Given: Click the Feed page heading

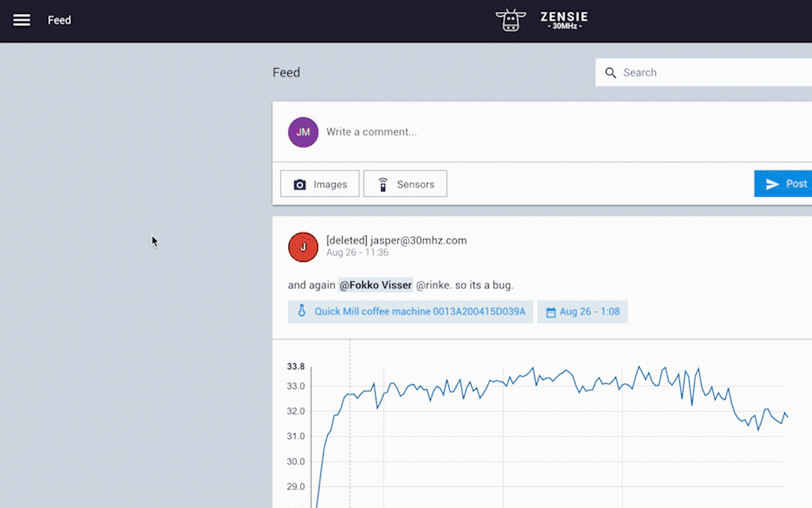Looking at the screenshot, I should point(286,73).
